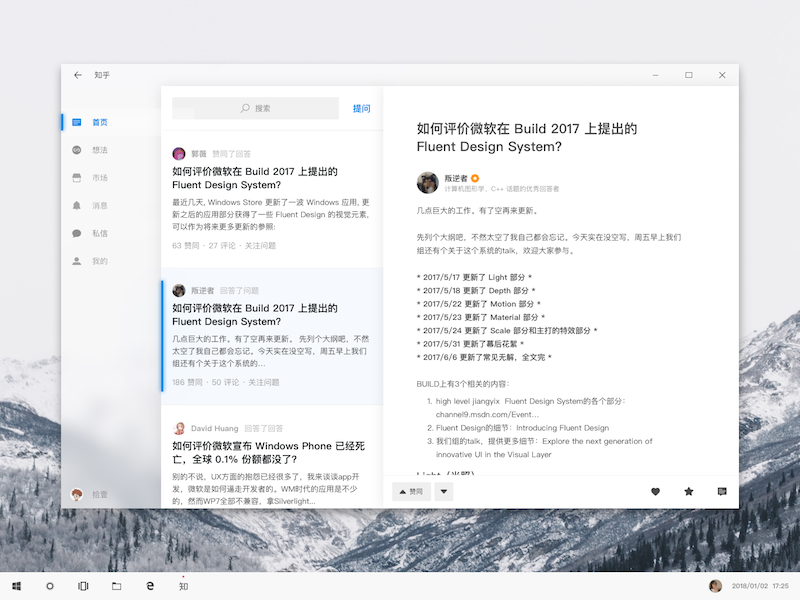Click the 拾壹 user avatar in sidebar
Viewport: 800px width, 600px height.
[77, 494]
